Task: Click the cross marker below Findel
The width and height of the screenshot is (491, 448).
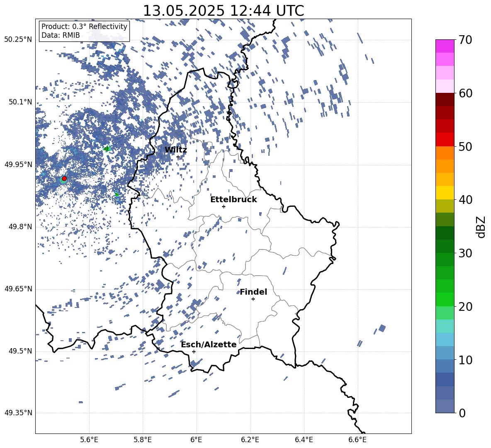Action: [x=253, y=299]
